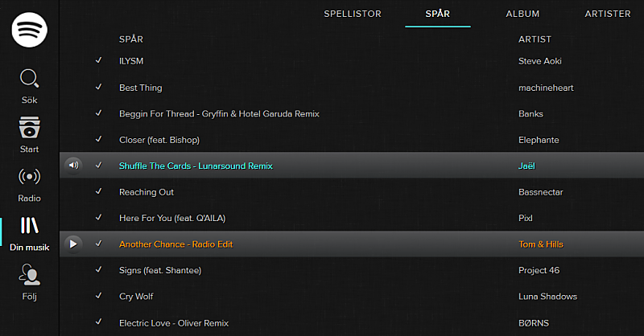Switch to the ALBUM tab
The image size is (644, 336).
[x=522, y=14]
